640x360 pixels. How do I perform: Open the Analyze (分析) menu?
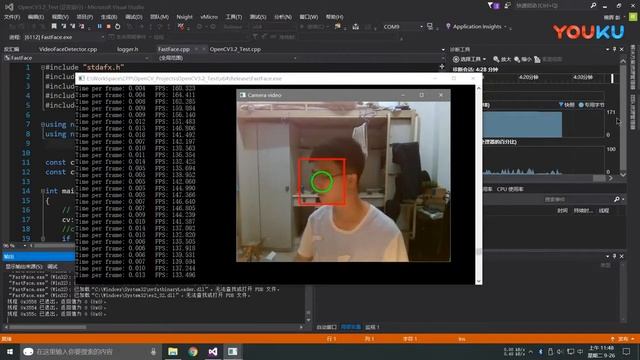click(282, 17)
